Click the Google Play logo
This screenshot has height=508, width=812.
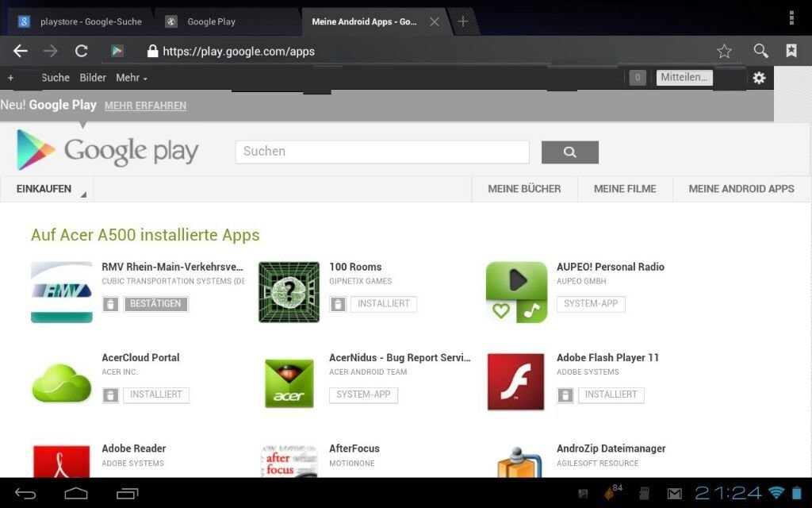[108, 150]
